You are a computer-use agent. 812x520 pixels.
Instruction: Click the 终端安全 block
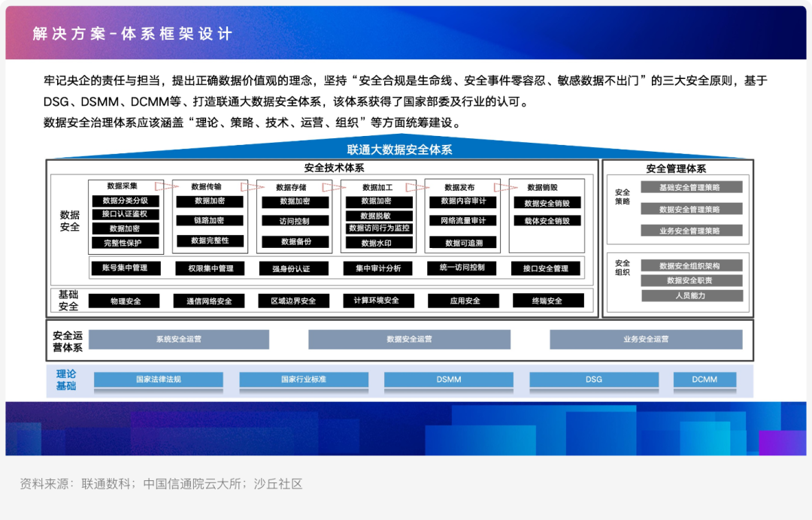(548, 301)
